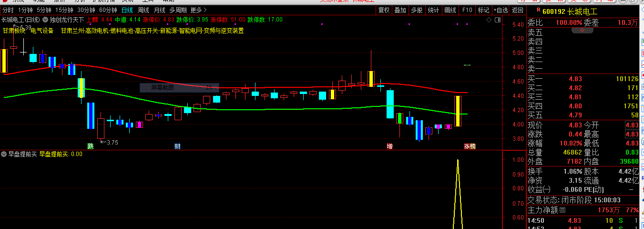Switch to 月线 monthly chart
644x229 pixels.
(x=160, y=10)
